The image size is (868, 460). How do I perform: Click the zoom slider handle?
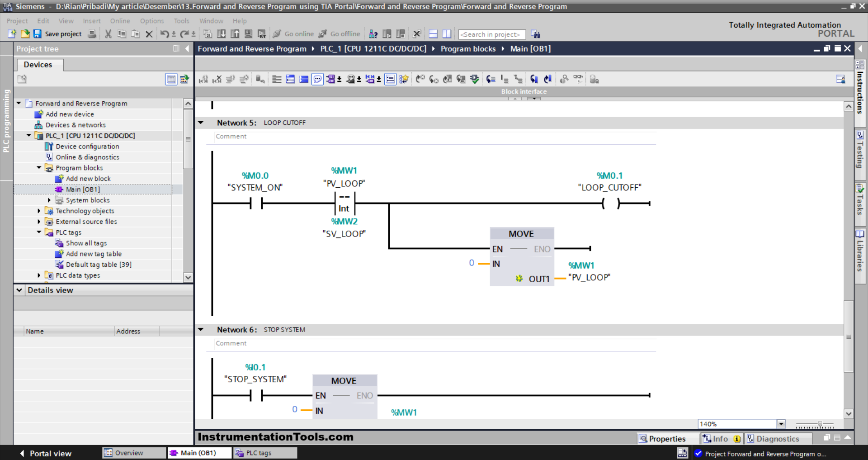tap(820, 425)
